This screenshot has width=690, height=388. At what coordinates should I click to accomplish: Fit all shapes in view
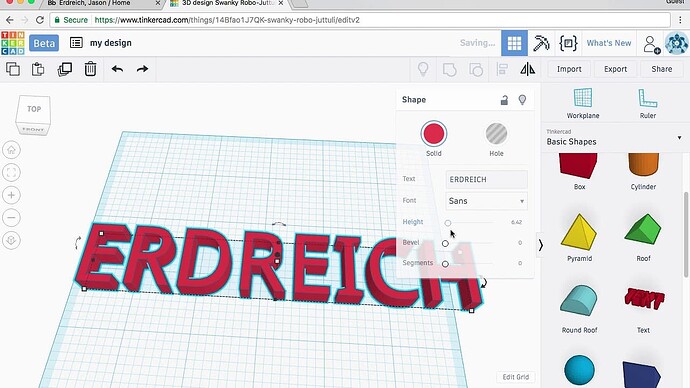click(11, 172)
